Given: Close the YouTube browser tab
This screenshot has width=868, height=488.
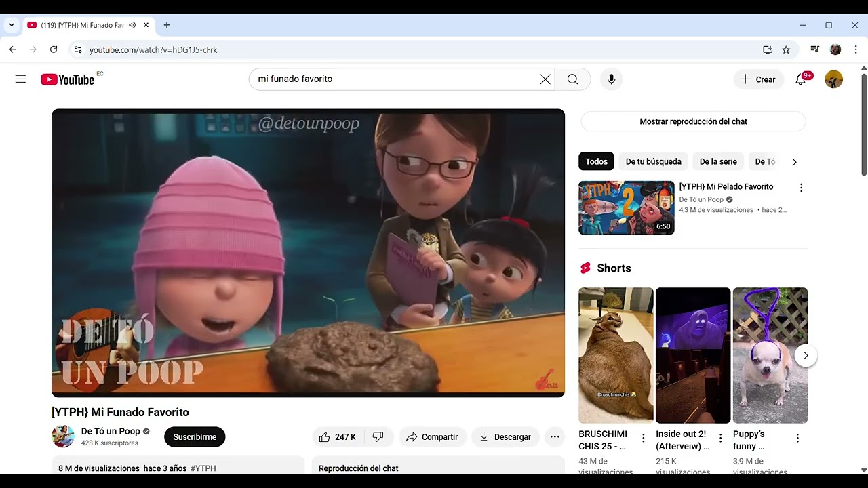Looking at the screenshot, I should pyautogui.click(x=146, y=25).
